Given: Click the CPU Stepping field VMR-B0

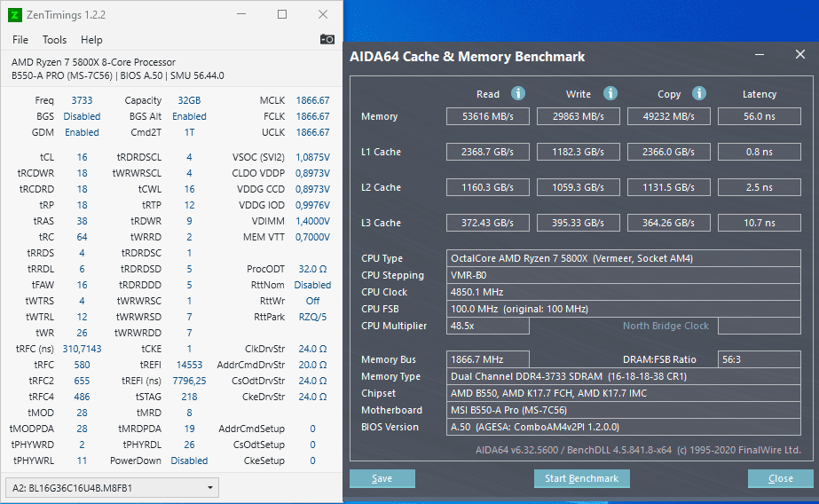Looking at the screenshot, I should point(624,275).
